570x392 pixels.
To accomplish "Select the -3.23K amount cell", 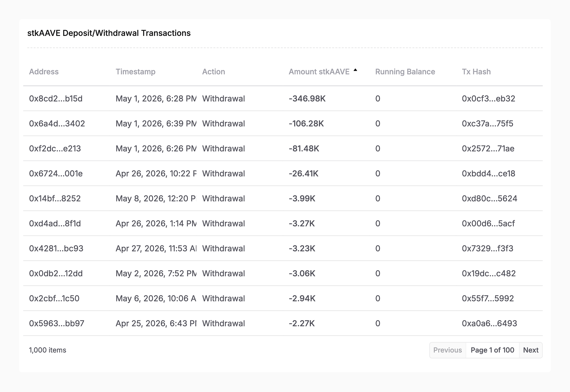I will click(302, 249).
